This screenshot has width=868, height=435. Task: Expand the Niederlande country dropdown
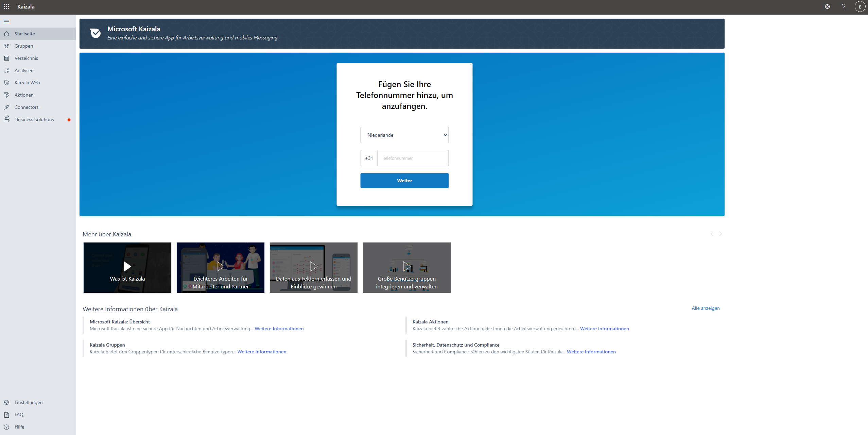click(x=404, y=135)
